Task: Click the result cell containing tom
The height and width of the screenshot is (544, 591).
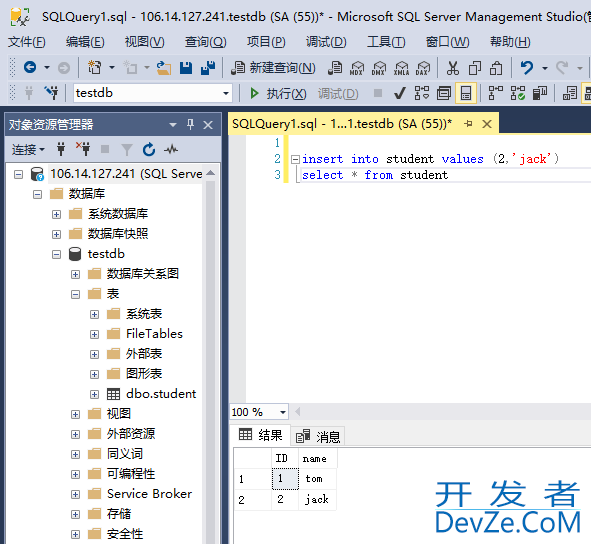Action: click(x=317, y=479)
